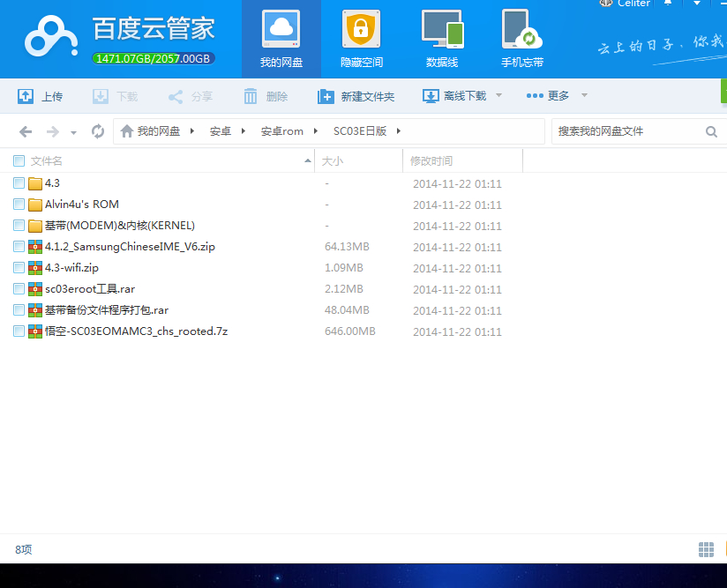Select folder name Alvin4u's ROM
The width and height of the screenshot is (727, 588).
click(82, 205)
